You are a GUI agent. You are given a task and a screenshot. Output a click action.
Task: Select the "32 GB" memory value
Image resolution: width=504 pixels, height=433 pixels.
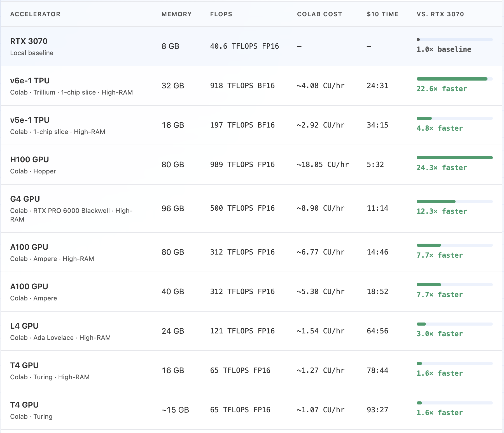click(173, 86)
